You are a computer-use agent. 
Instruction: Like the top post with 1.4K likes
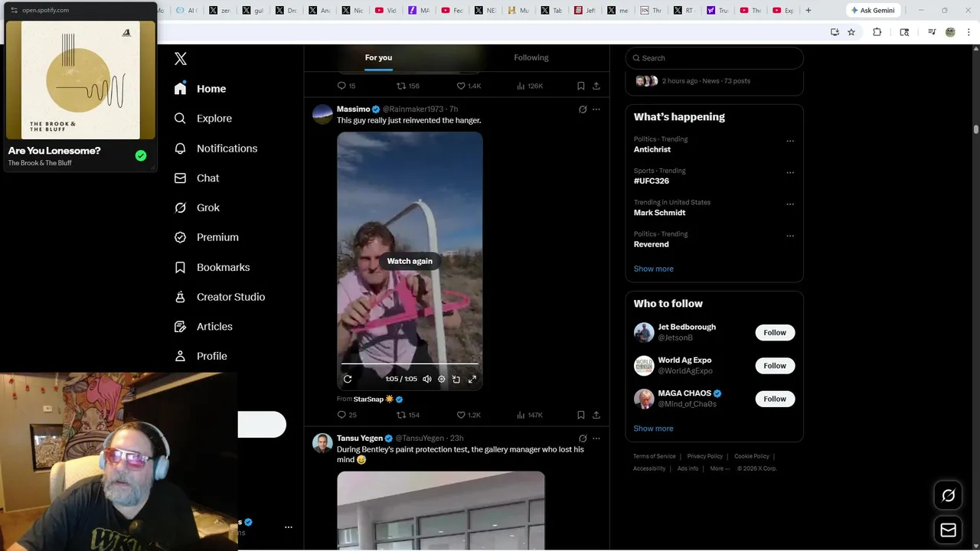469,86
